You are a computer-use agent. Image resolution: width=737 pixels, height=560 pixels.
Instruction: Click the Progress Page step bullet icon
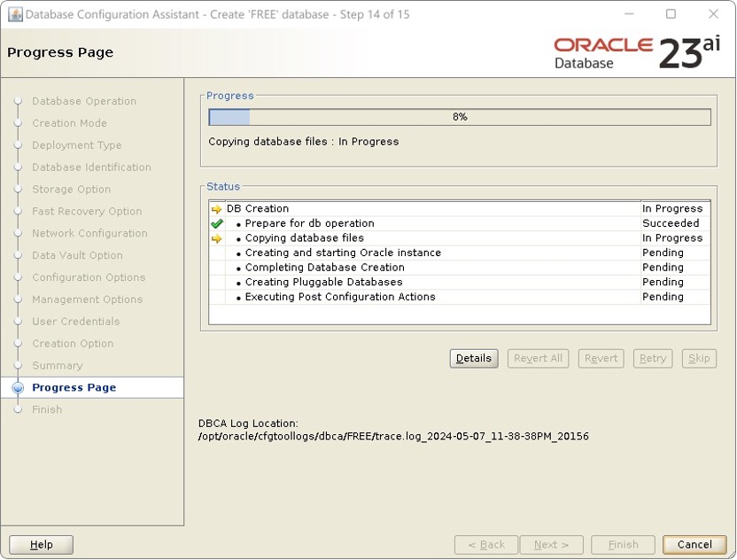[x=18, y=388]
